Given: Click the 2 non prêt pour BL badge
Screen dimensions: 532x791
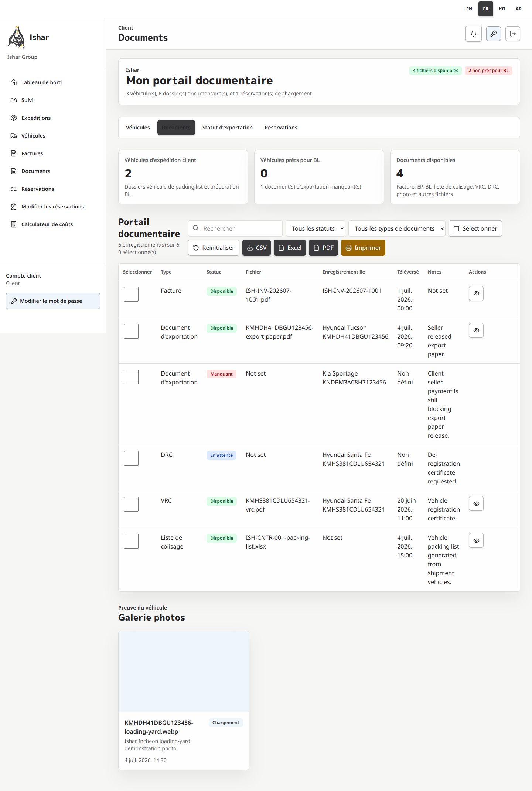Looking at the screenshot, I should [488, 71].
